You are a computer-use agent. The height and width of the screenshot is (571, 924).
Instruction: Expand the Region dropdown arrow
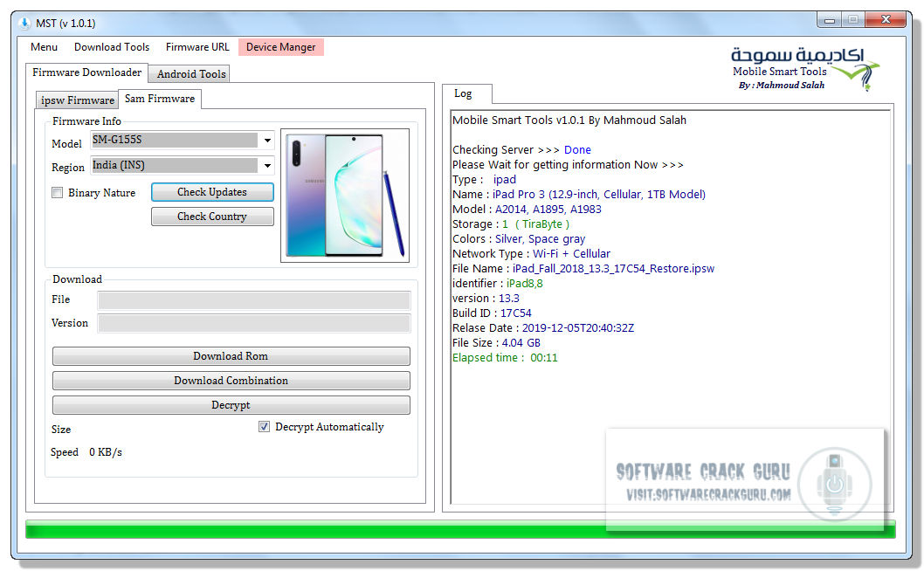point(267,166)
